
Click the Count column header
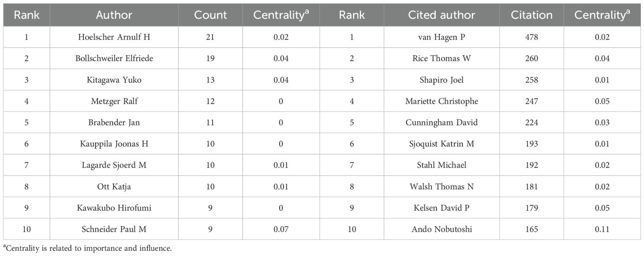(210, 15)
